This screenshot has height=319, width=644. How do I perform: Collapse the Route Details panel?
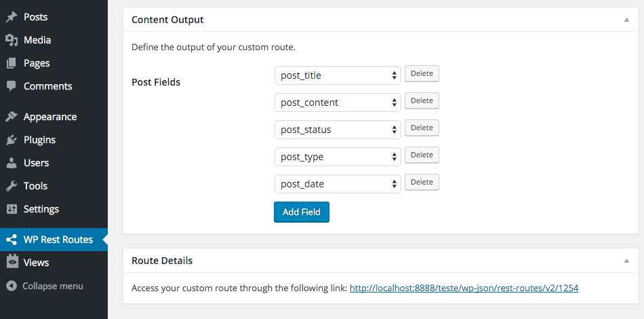click(627, 261)
